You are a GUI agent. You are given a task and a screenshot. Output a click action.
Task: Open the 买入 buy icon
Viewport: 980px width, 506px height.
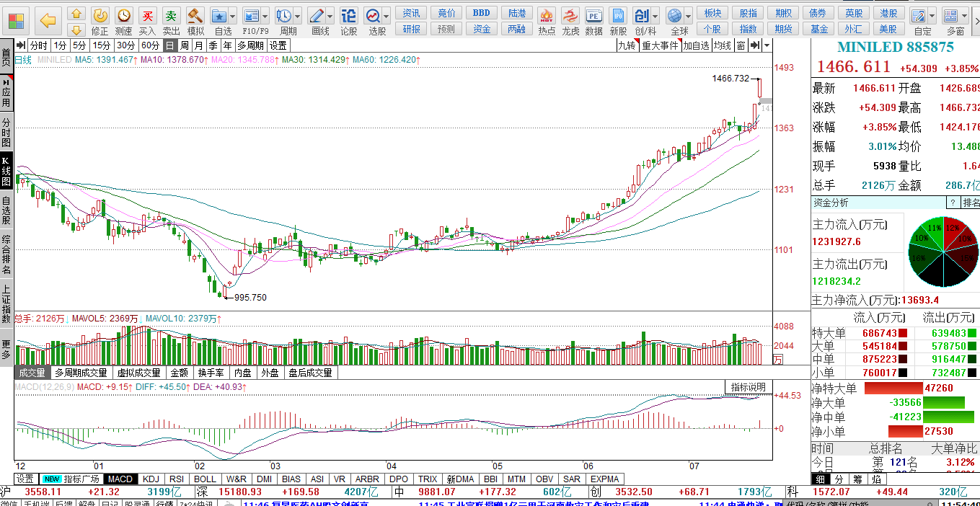147,16
